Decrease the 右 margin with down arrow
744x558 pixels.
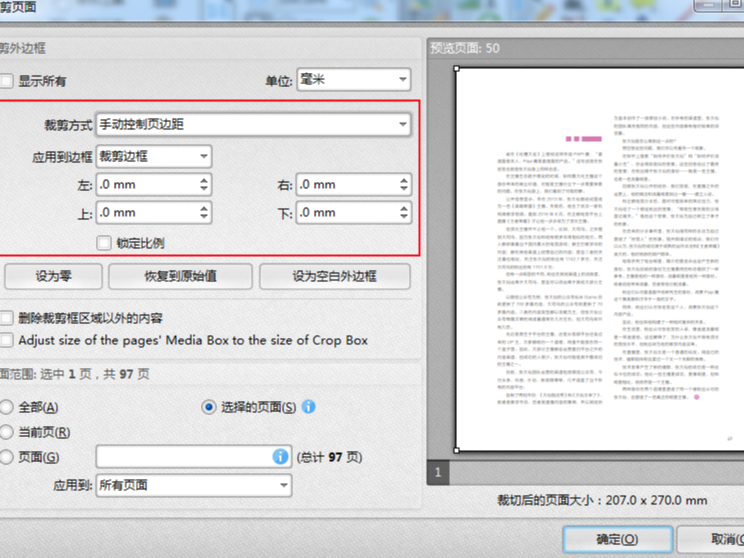coord(403,189)
